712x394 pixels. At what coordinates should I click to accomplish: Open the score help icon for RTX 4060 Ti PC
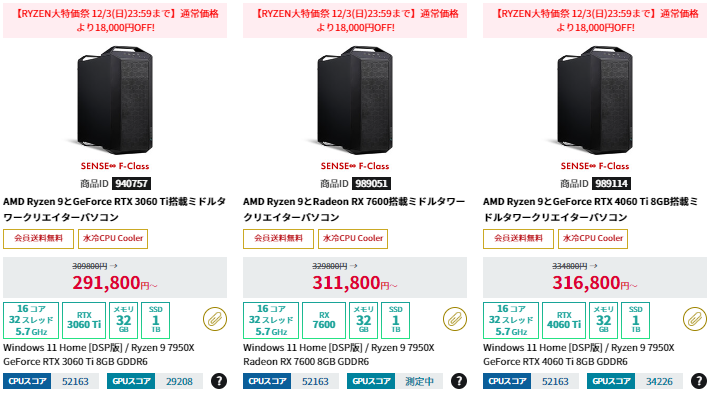point(699,381)
